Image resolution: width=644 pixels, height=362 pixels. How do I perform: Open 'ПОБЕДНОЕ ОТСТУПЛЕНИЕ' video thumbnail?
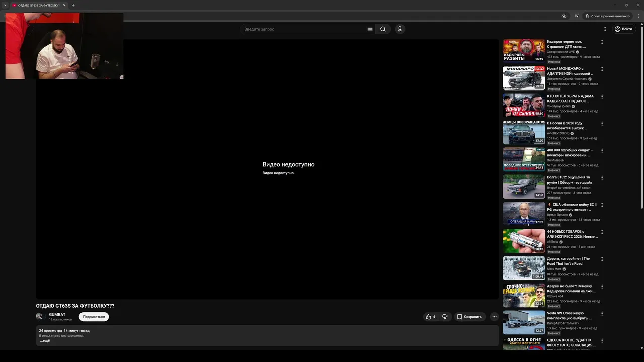[524, 159]
